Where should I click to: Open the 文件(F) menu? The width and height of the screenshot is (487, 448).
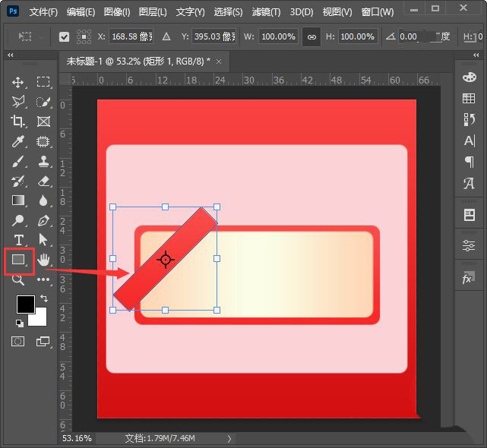43,12
